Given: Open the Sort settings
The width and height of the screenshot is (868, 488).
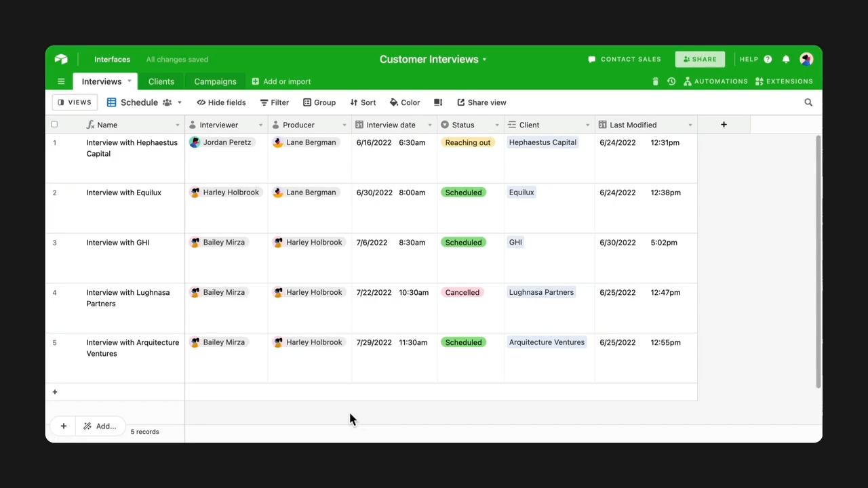Looking at the screenshot, I should tap(363, 102).
